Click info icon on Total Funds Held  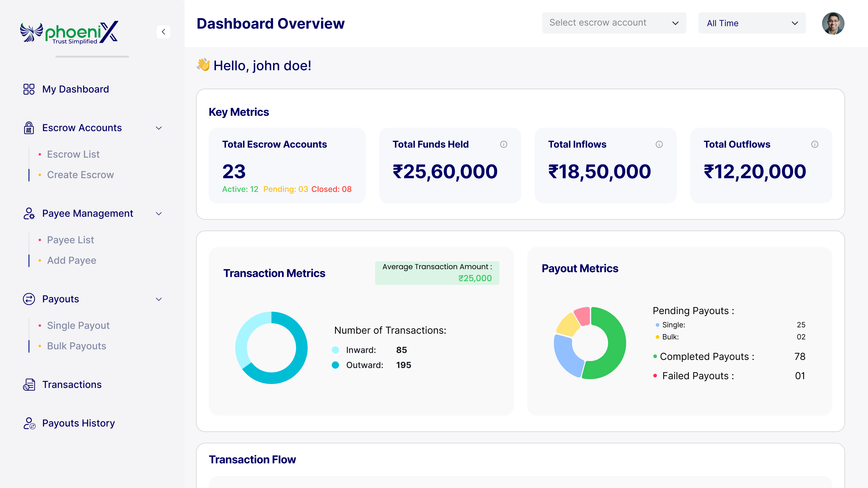503,144
